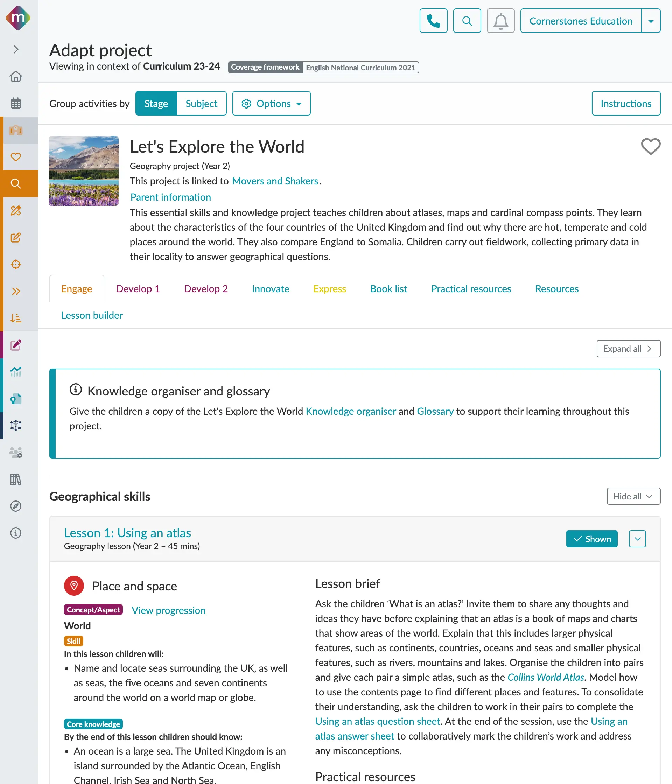Go to home via sidebar house icon

pyautogui.click(x=16, y=76)
